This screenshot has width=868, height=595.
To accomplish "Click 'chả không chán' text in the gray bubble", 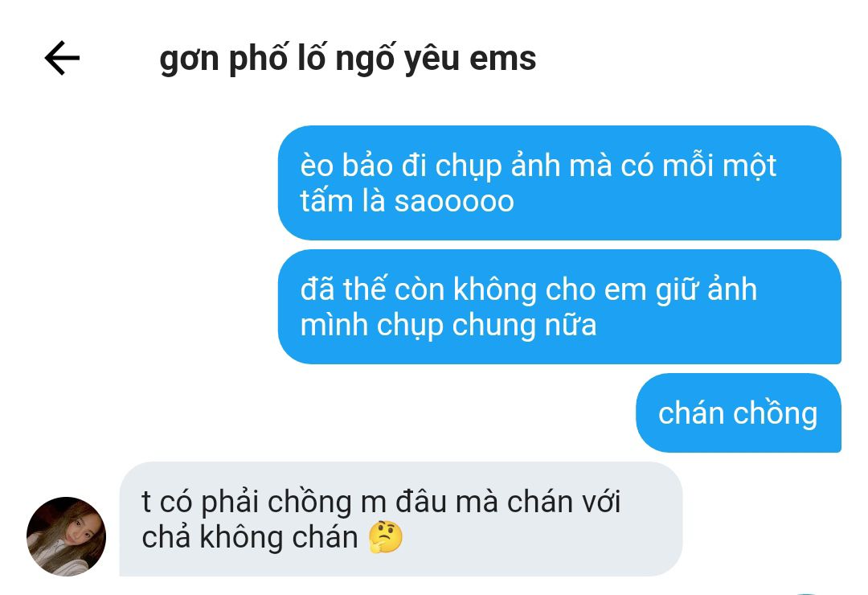I will point(250,537).
